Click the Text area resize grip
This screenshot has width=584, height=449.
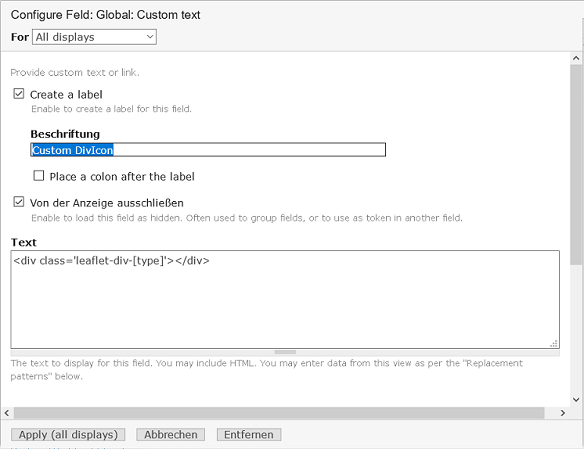(554, 343)
